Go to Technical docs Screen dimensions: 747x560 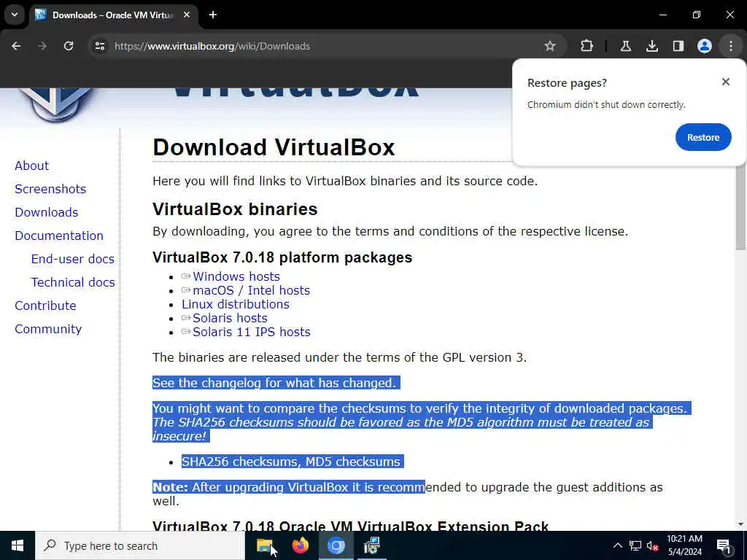click(x=73, y=282)
